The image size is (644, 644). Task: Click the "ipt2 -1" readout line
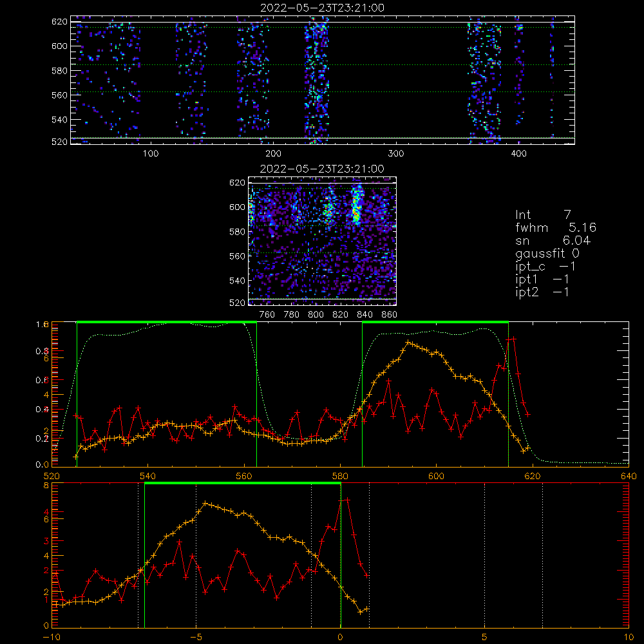[x=542, y=292]
